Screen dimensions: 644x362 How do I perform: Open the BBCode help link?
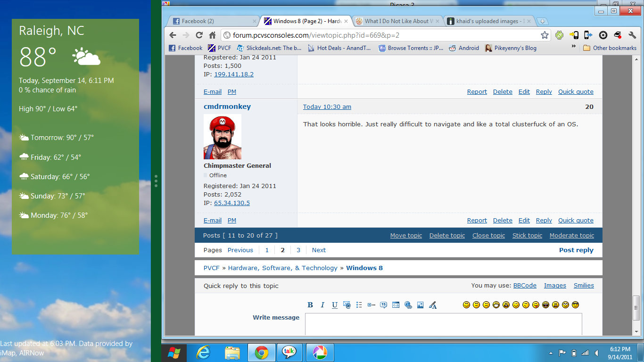point(525,286)
